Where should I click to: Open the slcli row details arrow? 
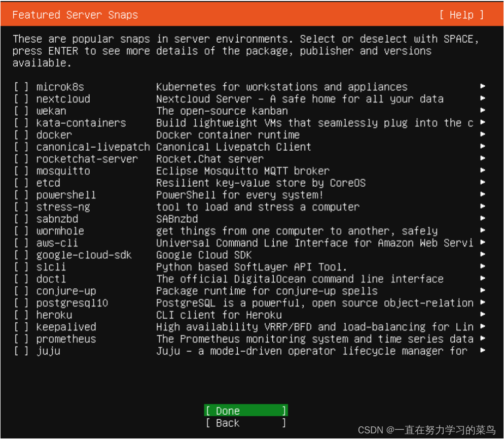(483, 266)
